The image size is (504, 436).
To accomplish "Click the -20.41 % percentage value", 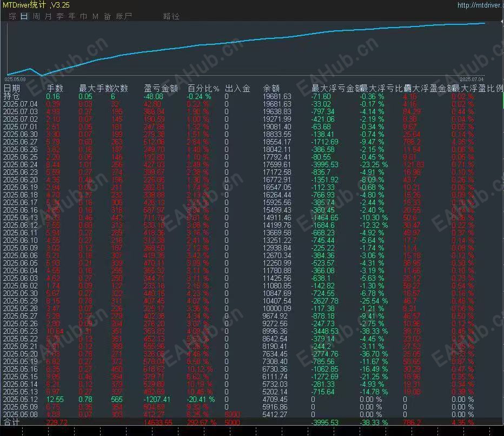I will click(x=201, y=399).
